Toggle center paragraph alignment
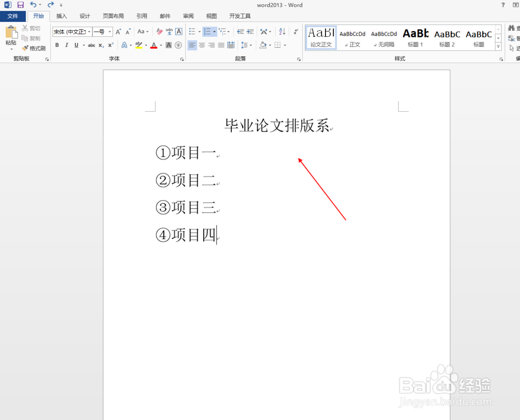Image resolution: width=520 pixels, height=420 pixels. point(201,46)
